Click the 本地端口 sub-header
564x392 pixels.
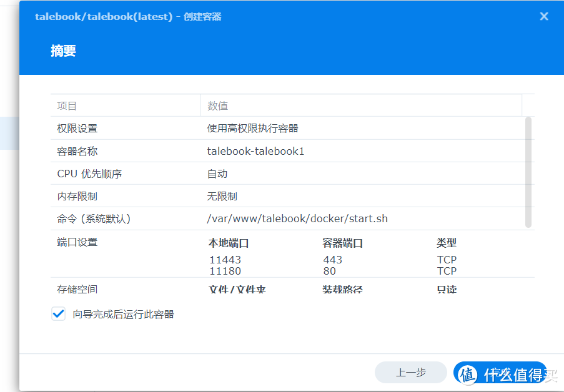coord(229,243)
